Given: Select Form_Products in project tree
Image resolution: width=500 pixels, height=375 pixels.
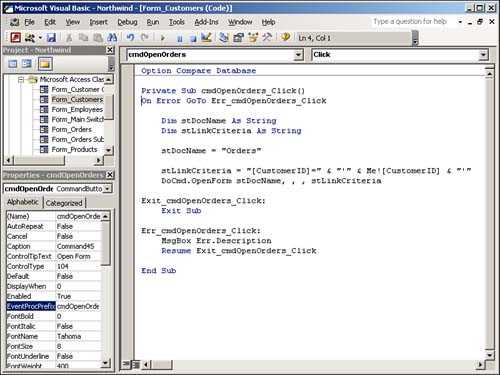Looking at the screenshot, I should pyautogui.click(x=74, y=149).
